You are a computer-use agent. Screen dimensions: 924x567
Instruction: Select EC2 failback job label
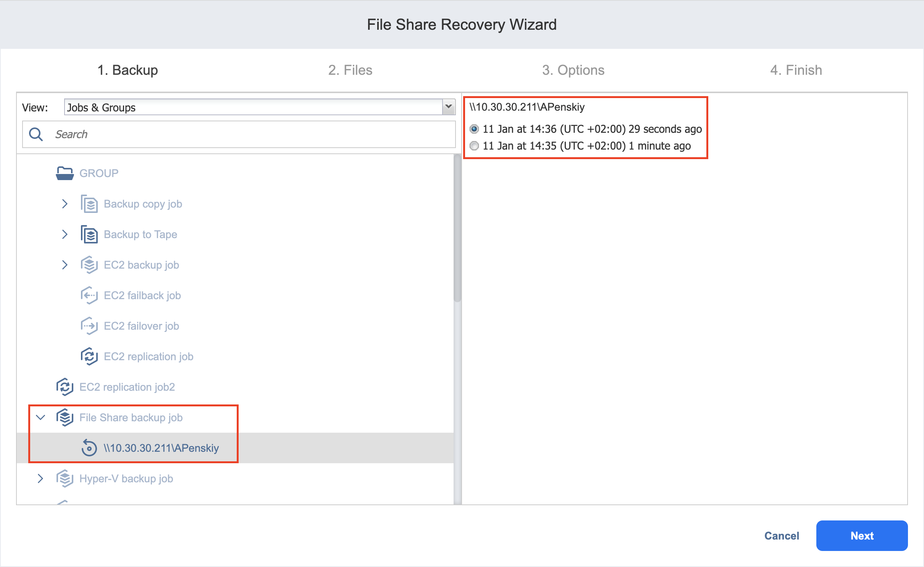[142, 295]
